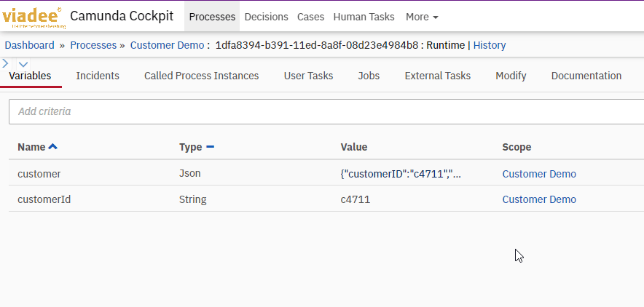
Task: Open the Jobs tab
Action: (369, 76)
